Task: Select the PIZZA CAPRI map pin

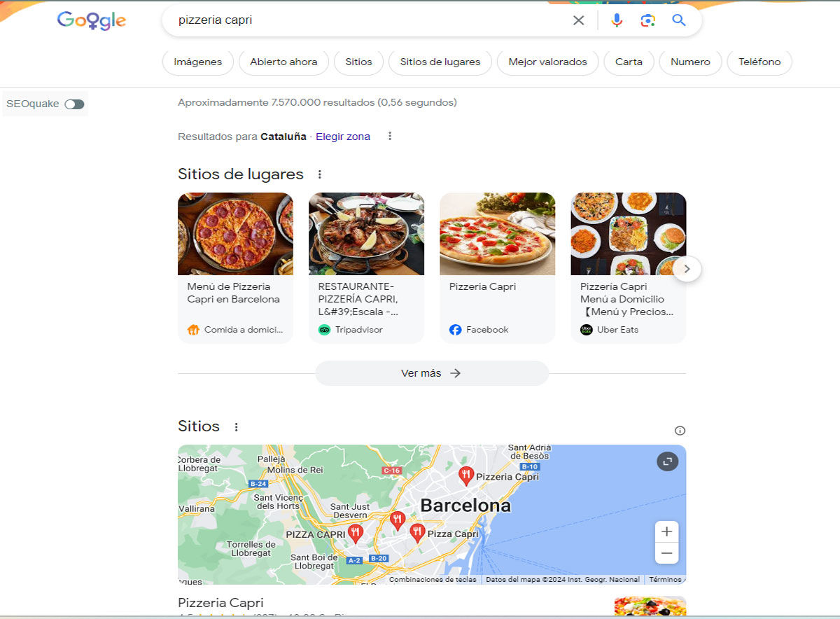Action: 356,534
